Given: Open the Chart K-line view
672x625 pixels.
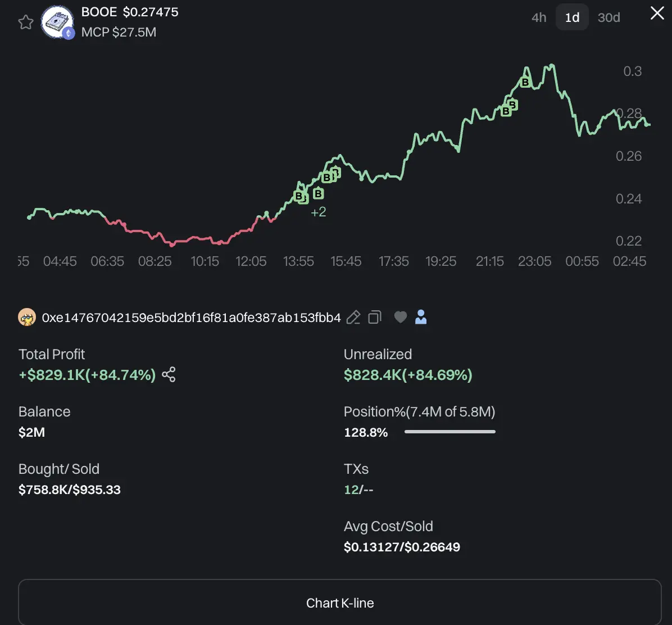Looking at the screenshot, I should [x=340, y=603].
